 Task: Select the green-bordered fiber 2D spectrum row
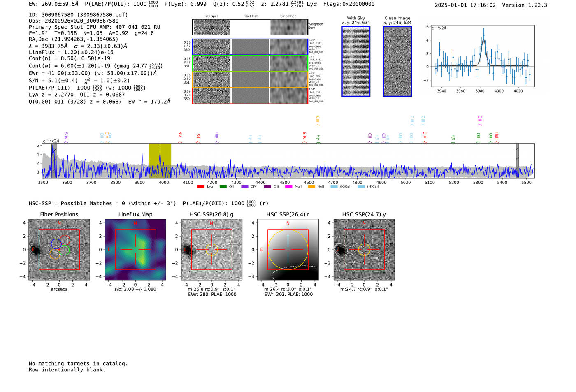click(250, 63)
